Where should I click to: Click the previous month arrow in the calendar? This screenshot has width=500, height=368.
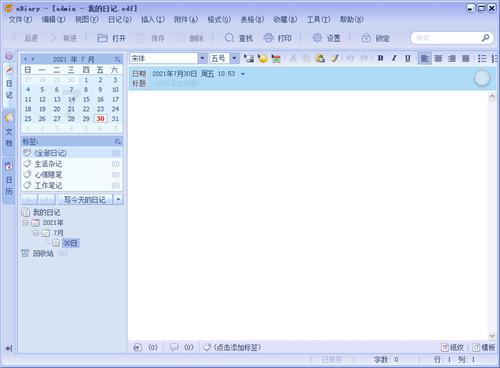pos(26,59)
